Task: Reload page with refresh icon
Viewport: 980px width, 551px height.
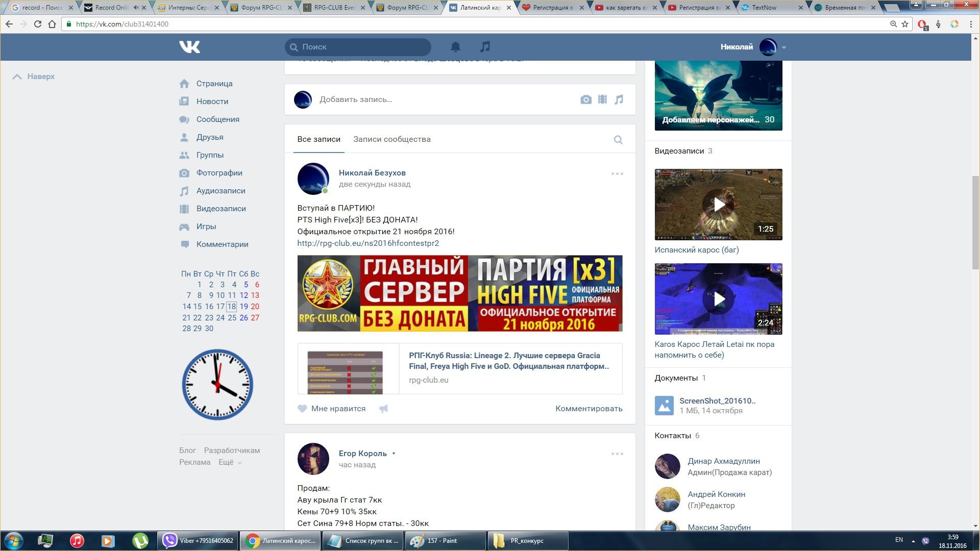Action: (x=37, y=24)
